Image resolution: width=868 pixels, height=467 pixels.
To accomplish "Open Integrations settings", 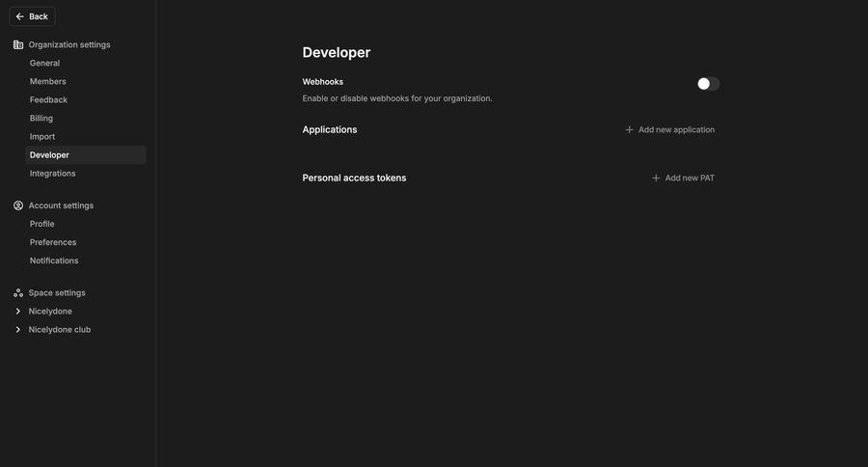I will 52,174.
